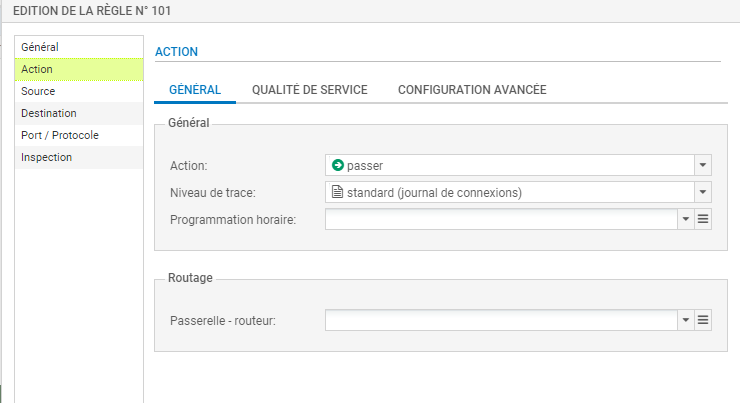740x403 pixels.
Task: Open the Programmation horaire object list icon
Action: 703,219
